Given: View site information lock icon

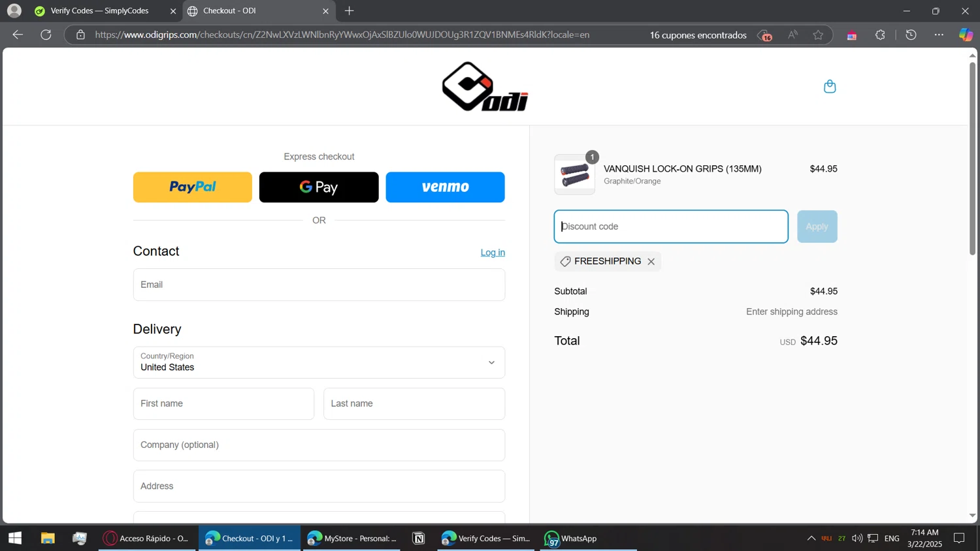Looking at the screenshot, I should click(80, 35).
